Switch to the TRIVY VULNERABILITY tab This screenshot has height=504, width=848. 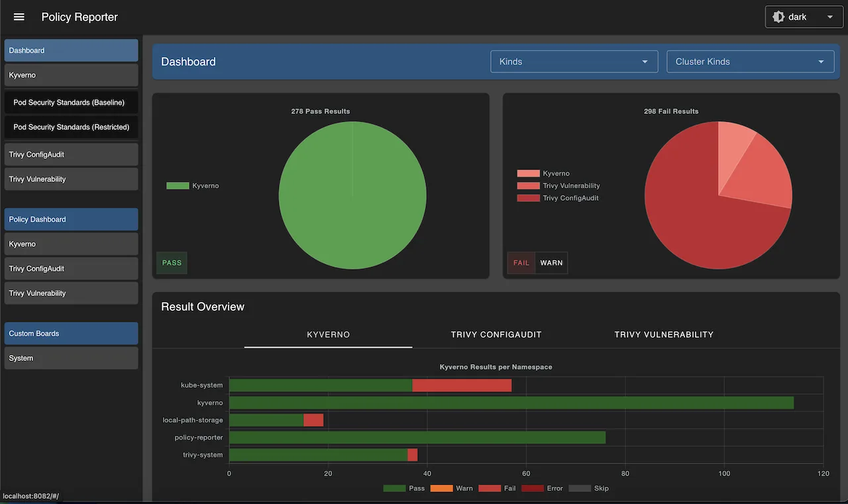click(664, 334)
